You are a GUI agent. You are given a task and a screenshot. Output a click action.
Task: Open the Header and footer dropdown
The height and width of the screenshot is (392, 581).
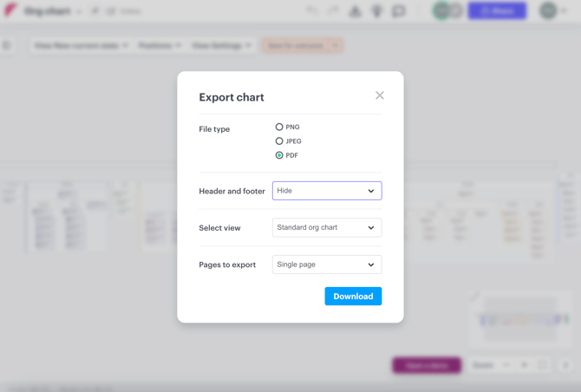[x=327, y=191]
